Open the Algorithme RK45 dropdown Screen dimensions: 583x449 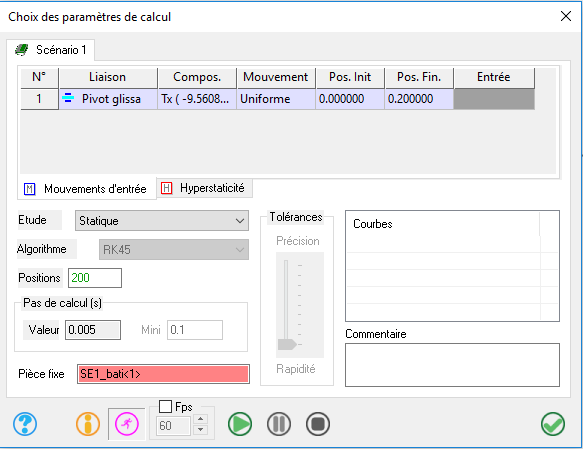tap(174, 249)
